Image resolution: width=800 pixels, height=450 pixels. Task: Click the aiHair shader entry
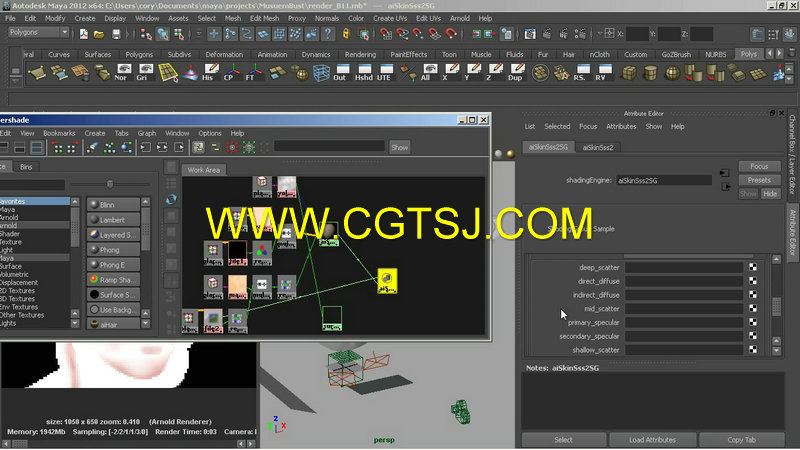[113, 324]
